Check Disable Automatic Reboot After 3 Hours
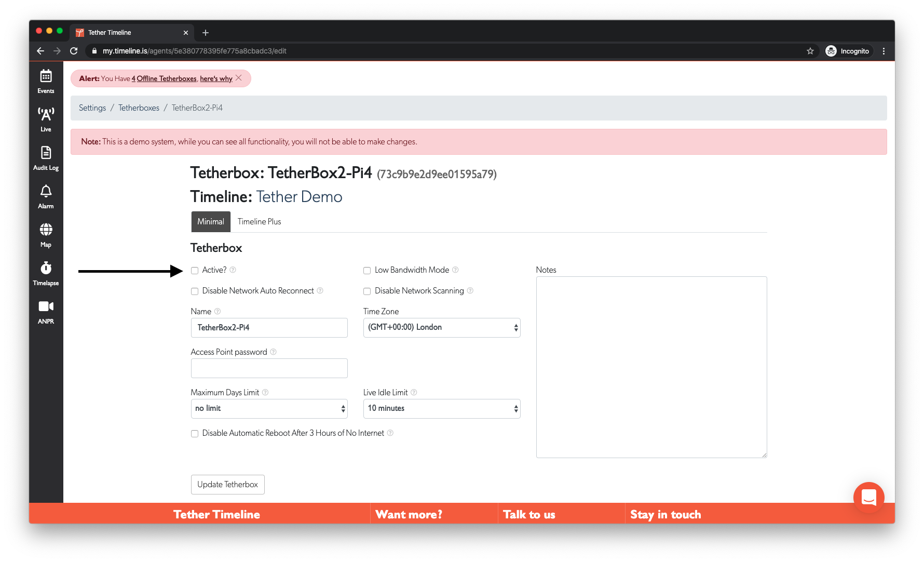The width and height of the screenshot is (924, 562). point(195,433)
